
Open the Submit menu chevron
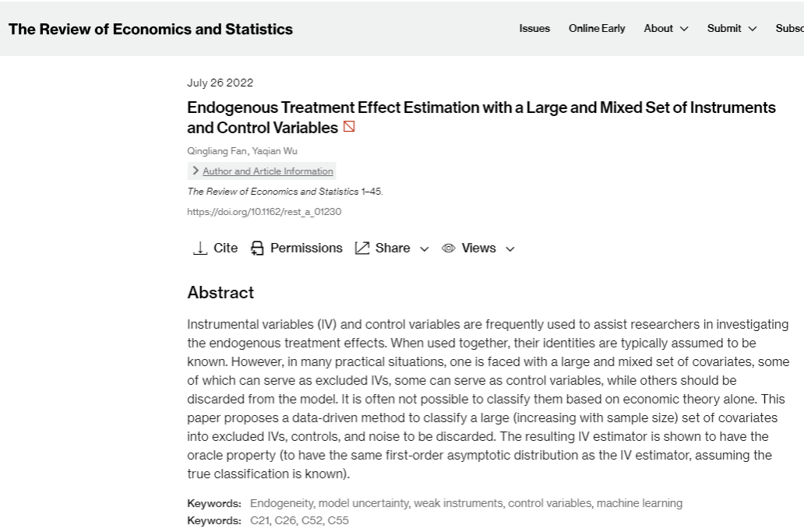coord(753,29)
